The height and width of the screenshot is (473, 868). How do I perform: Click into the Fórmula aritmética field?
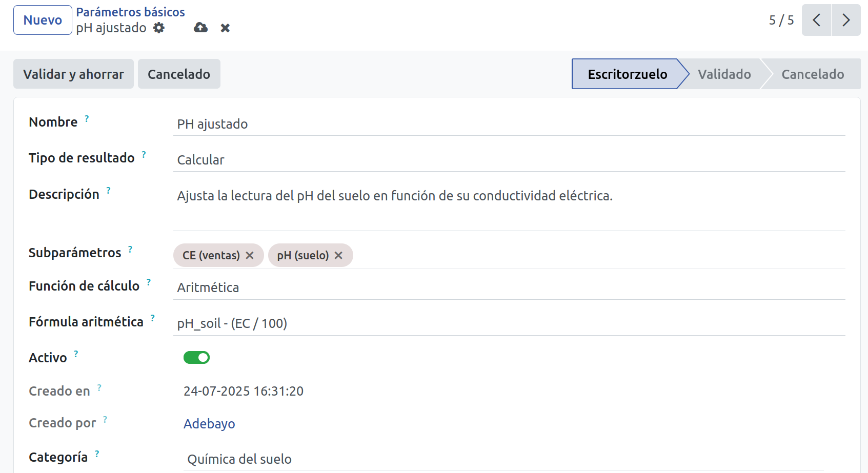(509, 323)
